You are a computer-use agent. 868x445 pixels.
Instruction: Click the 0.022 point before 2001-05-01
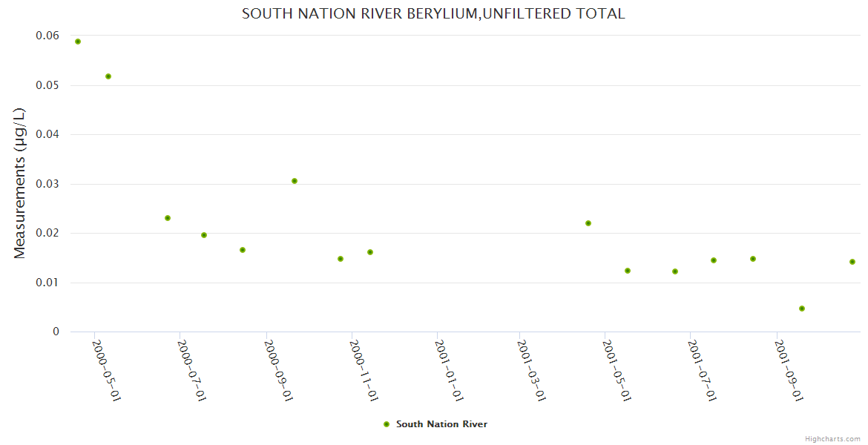[588, 223]
